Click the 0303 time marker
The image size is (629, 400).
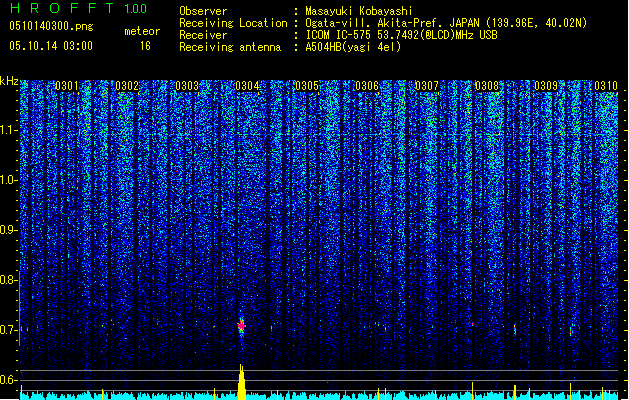pyautogui.click(x=187, y=86)
